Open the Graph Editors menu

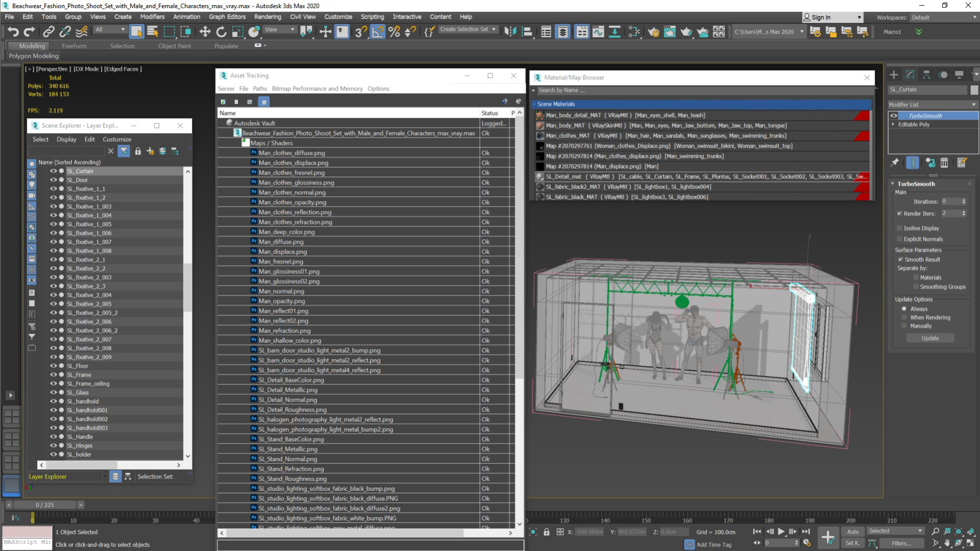point(227,17)
